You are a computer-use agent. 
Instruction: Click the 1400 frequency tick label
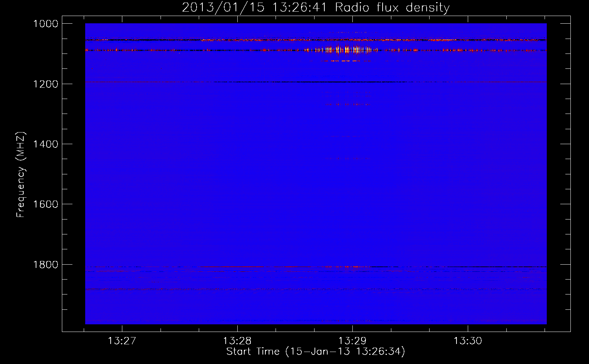46,144
